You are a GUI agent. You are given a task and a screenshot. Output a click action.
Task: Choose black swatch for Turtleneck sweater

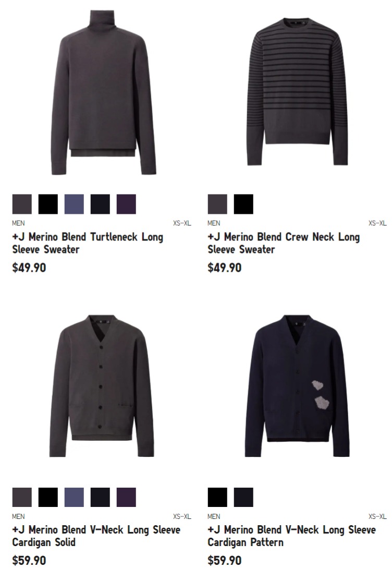pos(48,204)
